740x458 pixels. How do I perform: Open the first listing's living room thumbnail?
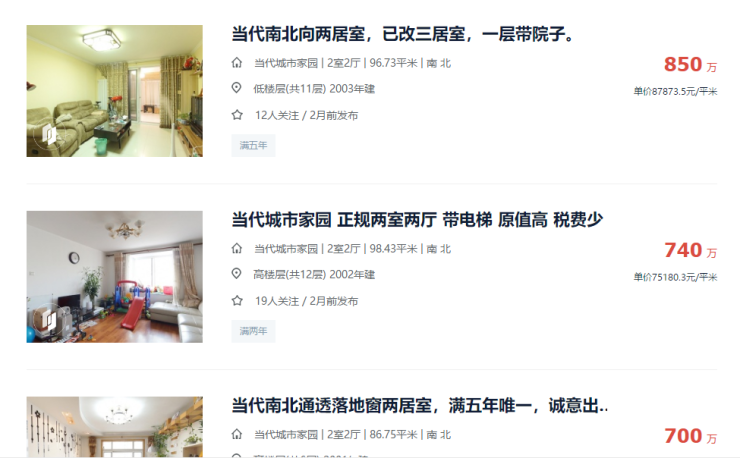(115, 91)
